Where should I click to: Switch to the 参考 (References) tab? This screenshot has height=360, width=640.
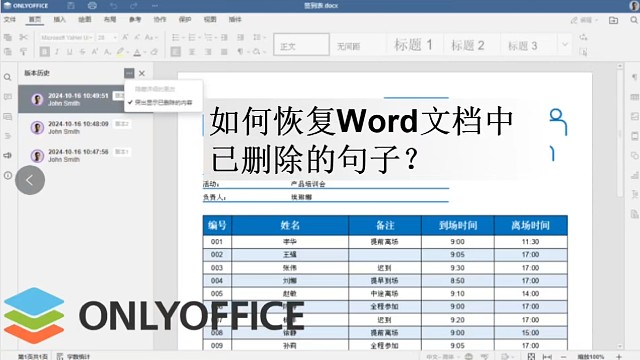pos(135,20)
